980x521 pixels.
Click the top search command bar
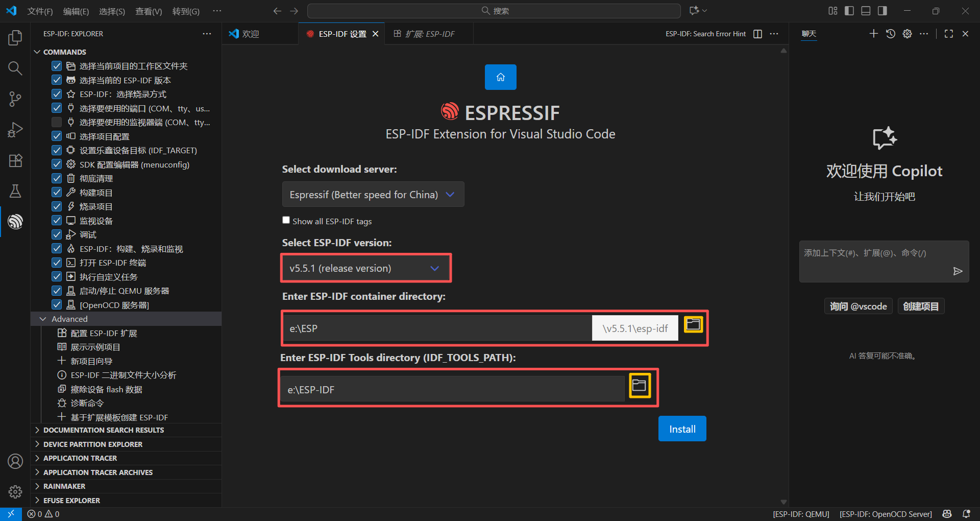(494, 11)
